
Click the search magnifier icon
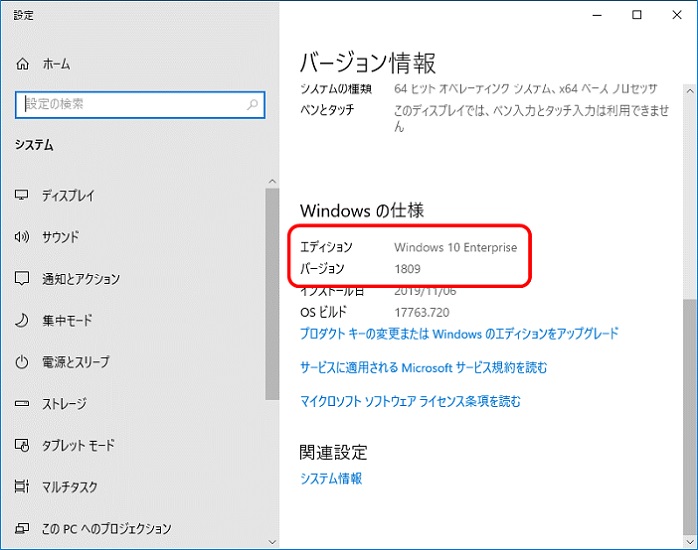(252, 105)
